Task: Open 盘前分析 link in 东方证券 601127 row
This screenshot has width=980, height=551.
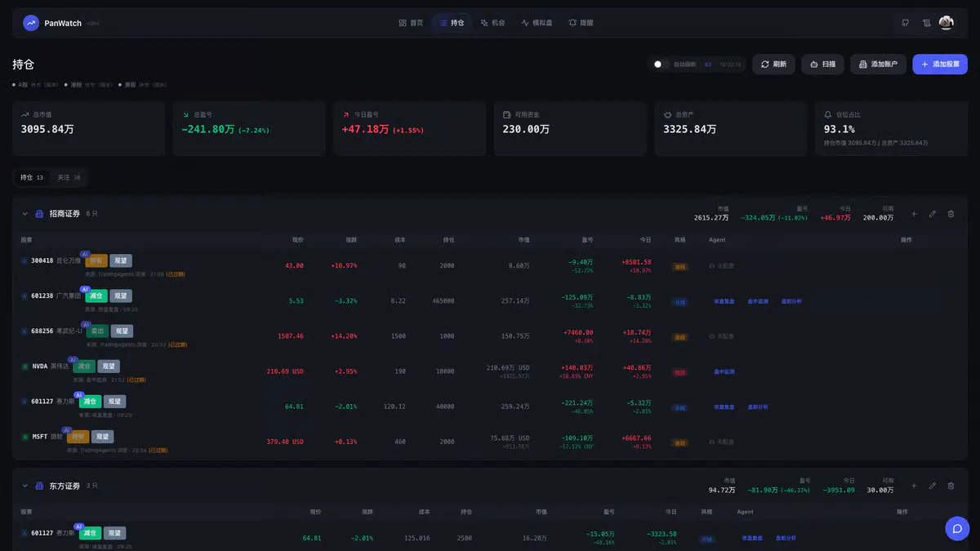Action: 786,538
